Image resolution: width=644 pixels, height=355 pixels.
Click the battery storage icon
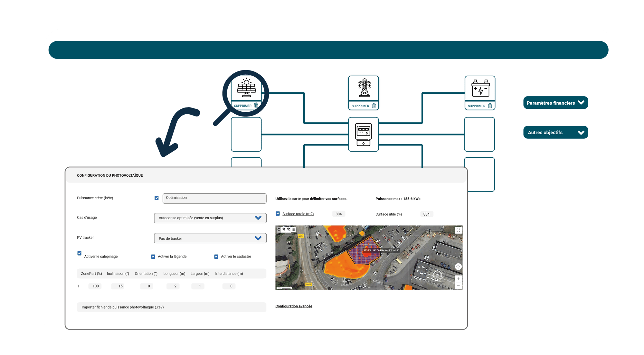point(480,88)
